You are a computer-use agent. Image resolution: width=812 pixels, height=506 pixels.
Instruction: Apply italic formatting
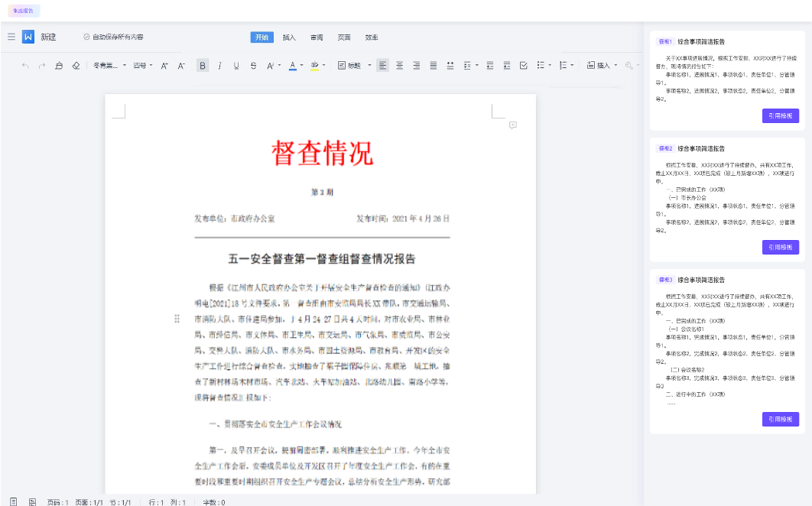[x=219, y=66]
